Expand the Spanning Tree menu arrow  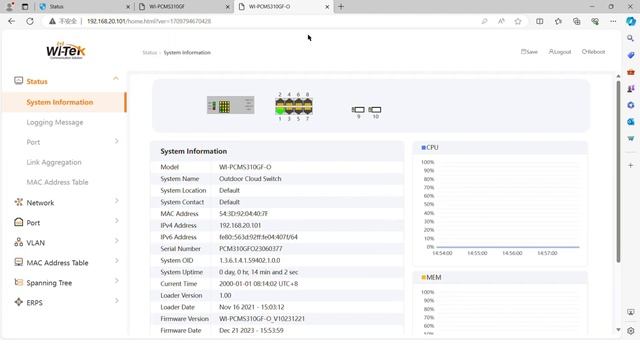(x=117, y=281)
